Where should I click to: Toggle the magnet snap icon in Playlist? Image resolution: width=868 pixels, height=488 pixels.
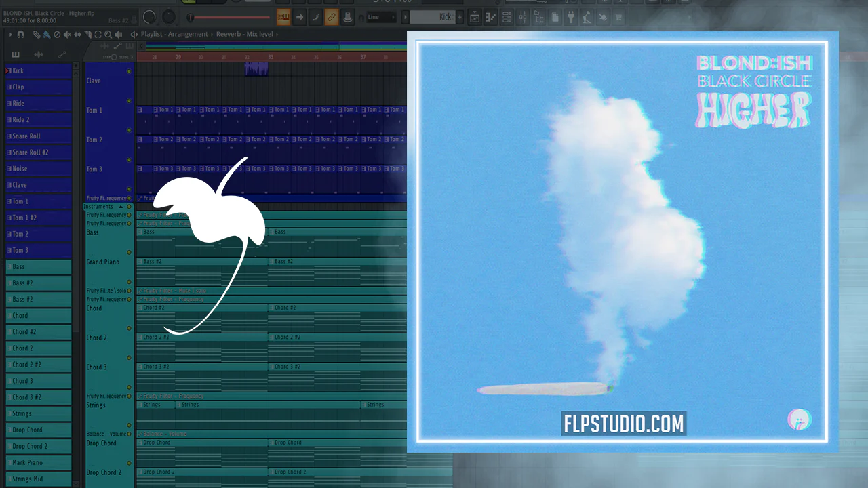(21, 34)
